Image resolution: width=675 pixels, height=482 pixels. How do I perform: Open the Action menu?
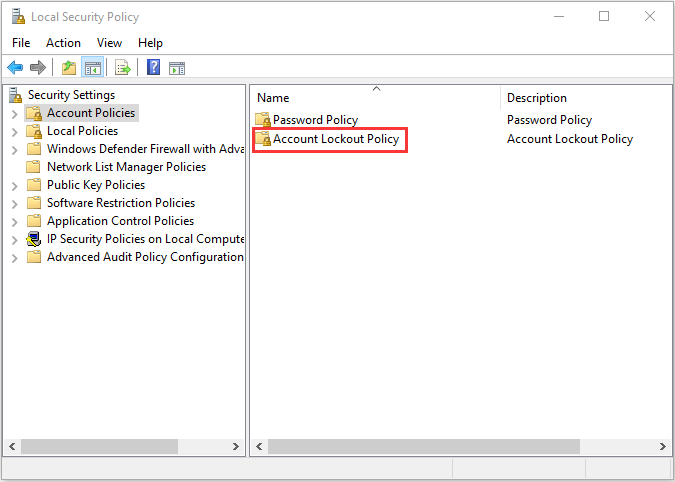[63, 43]
